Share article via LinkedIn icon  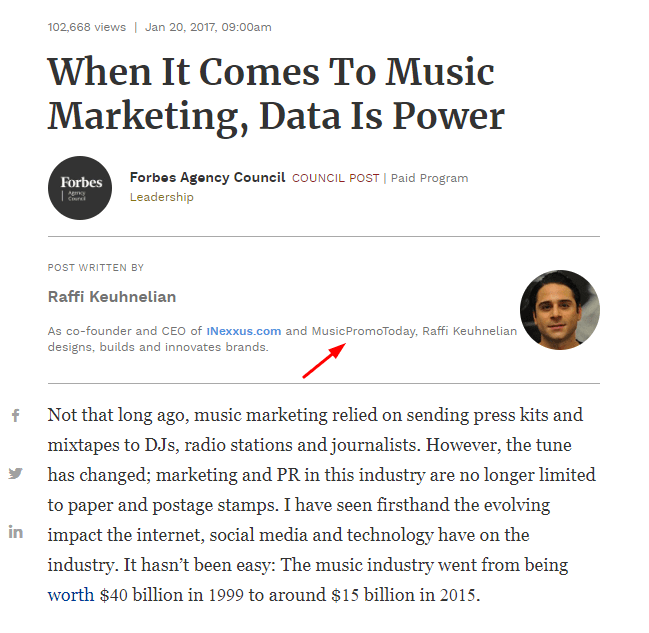click(x=16, y=532)
